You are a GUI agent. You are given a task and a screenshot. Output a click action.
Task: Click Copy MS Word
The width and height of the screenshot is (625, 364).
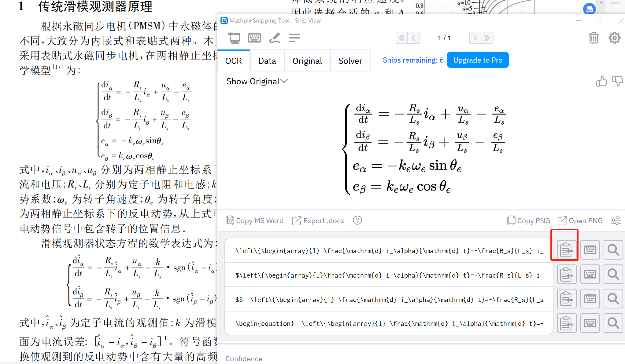(x=255, y=220)
